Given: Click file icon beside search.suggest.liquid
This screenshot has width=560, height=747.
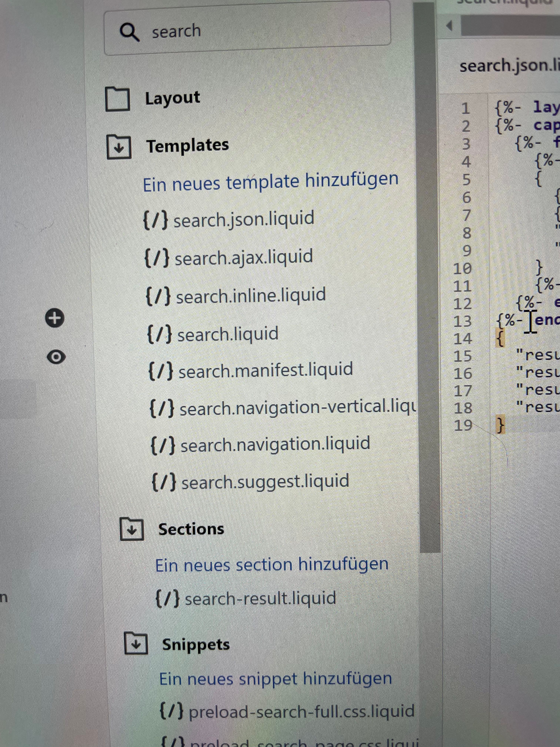Looking at the screenshot, I should pos(164,482).
